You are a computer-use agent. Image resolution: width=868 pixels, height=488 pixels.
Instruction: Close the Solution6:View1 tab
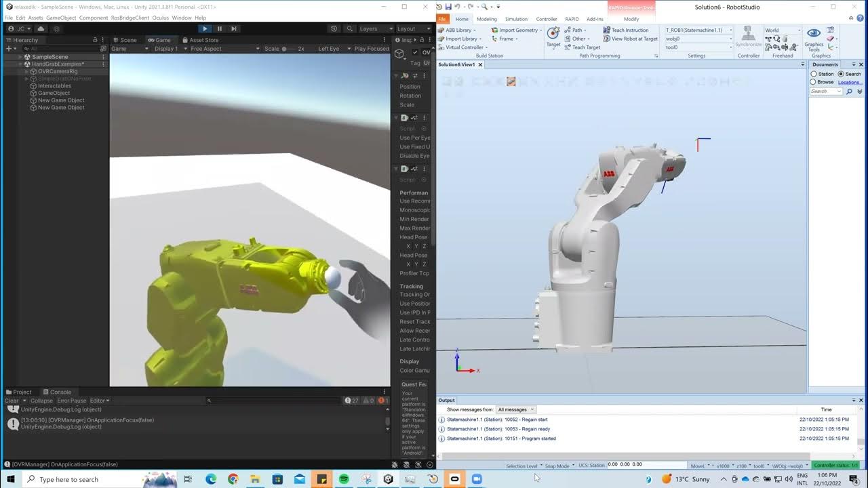(480, 64)
